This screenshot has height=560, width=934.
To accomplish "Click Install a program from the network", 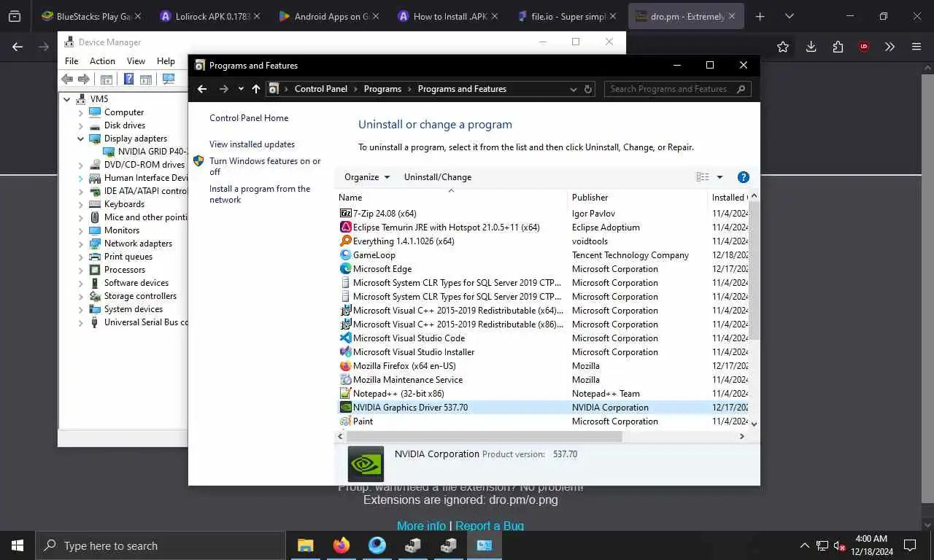I will tap(260, 194).
